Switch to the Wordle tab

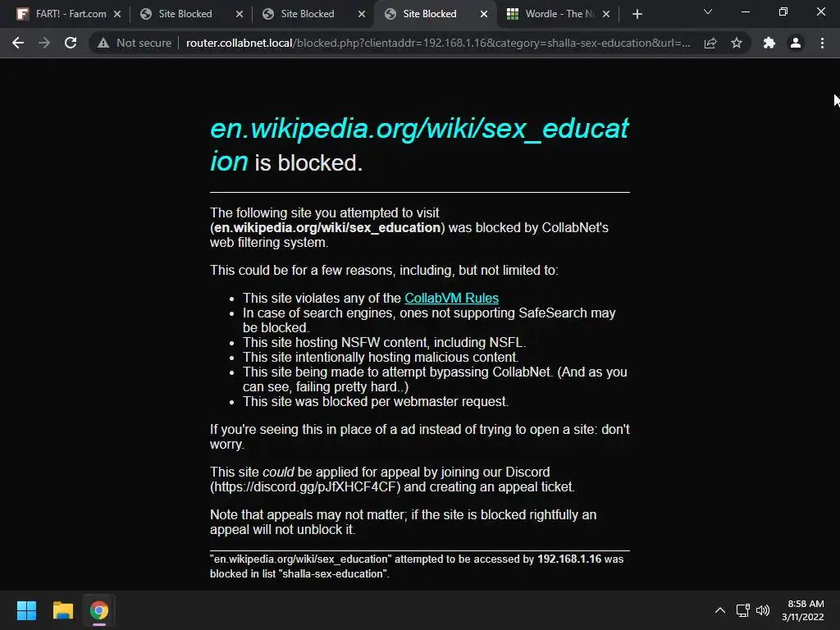[559, 14]
